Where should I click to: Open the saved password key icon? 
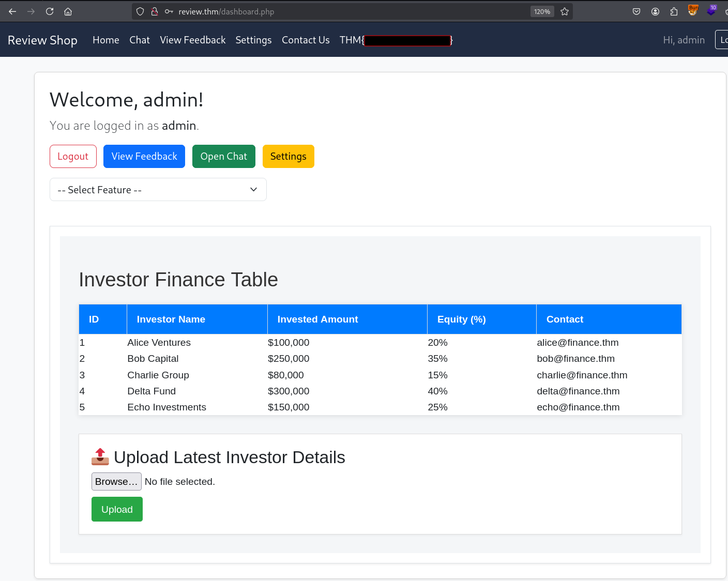[x=169, y=11]
